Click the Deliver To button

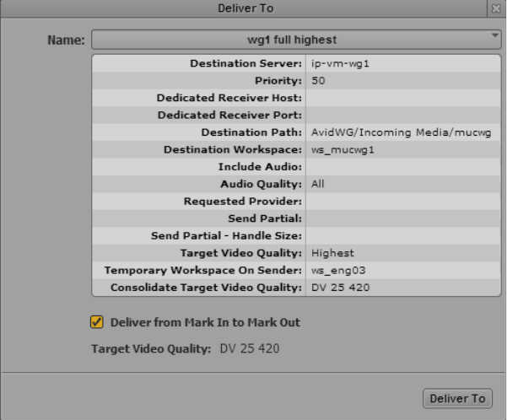[x=457, y=398]
